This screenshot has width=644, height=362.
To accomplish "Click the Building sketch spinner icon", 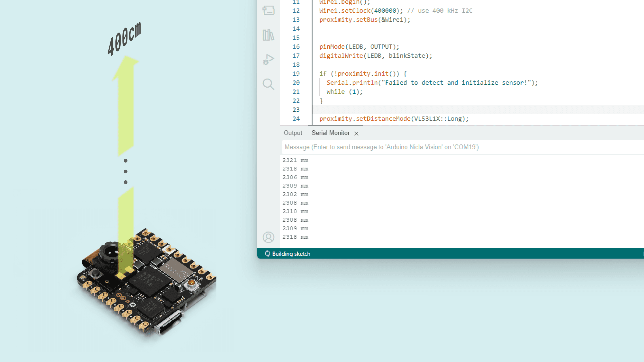I will (267, 254).
